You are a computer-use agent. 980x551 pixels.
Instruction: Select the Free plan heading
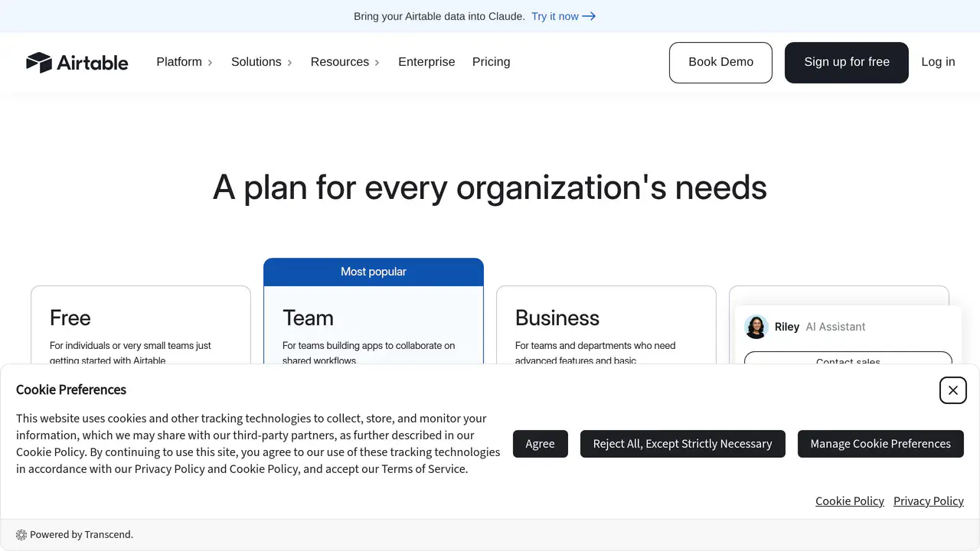coord(70,318)
